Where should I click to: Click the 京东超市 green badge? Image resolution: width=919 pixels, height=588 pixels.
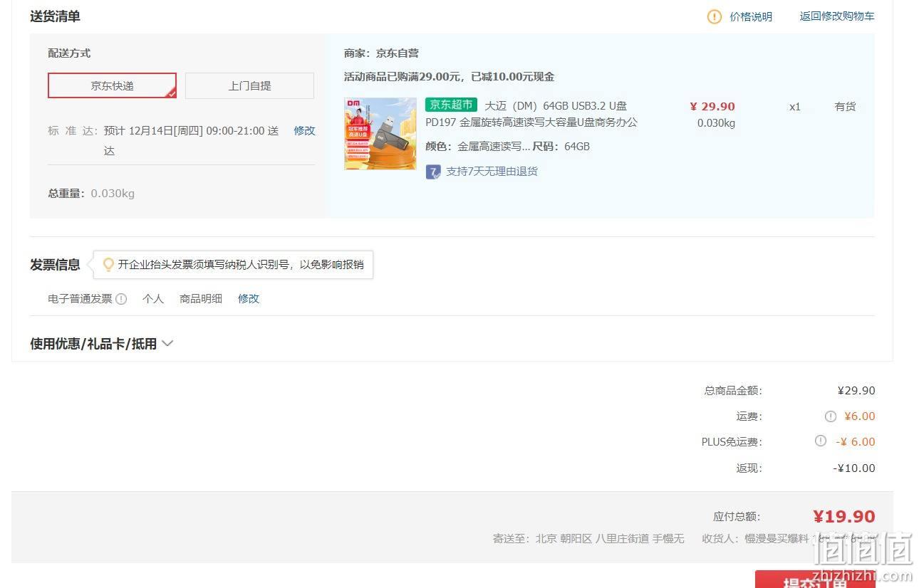[452, 105]
